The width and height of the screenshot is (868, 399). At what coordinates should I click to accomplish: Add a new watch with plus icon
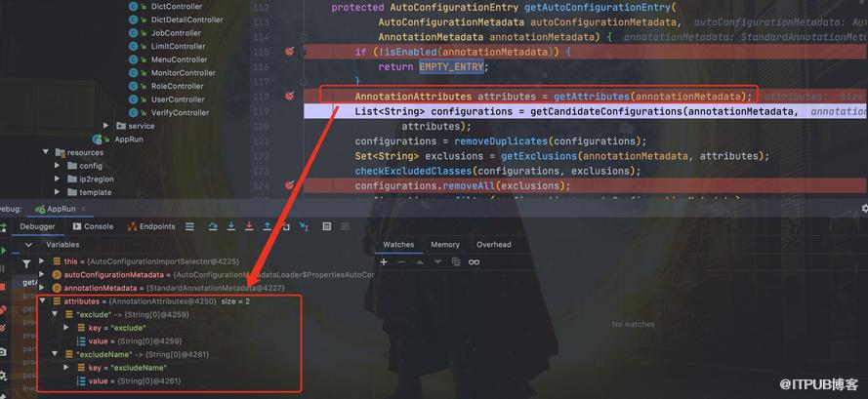click(x=384, y=261)
